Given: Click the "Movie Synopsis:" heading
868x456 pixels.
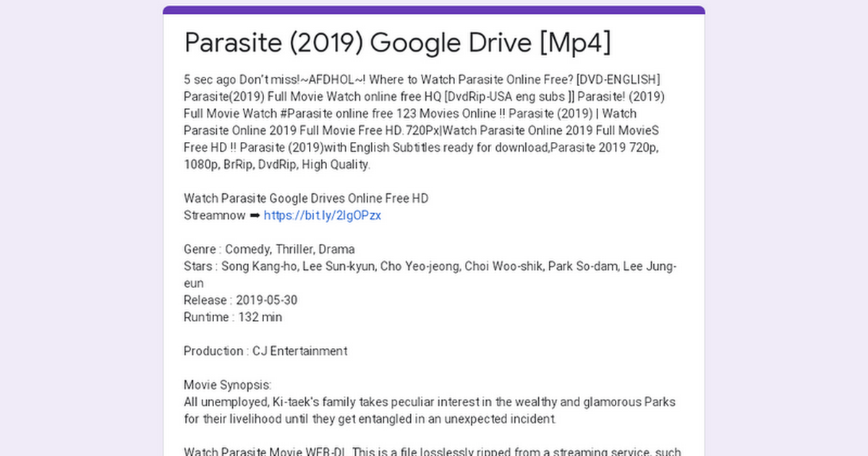Looking at the screenshot, I should pos(227,384).
